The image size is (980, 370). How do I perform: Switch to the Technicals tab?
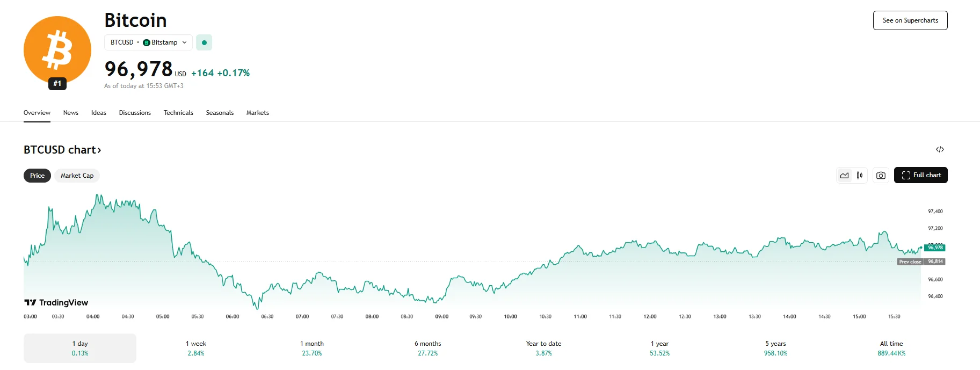pyautogui.click(x=178, y=113)
